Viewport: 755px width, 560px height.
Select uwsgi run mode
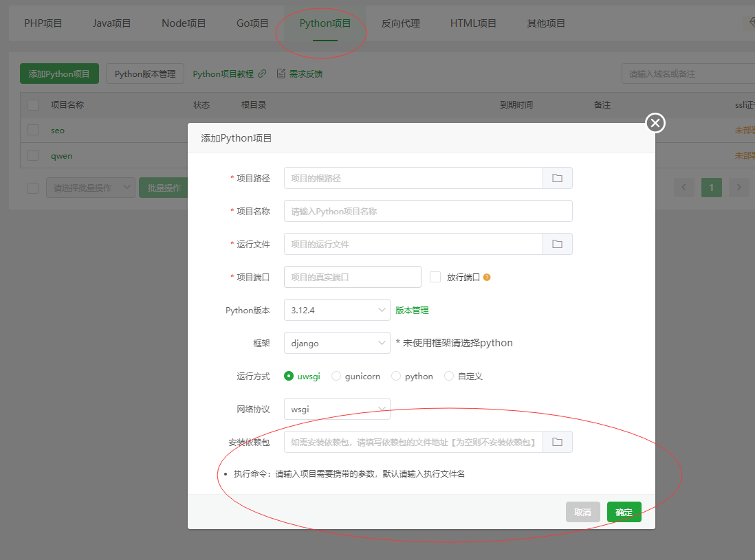(x=302, y=377)
